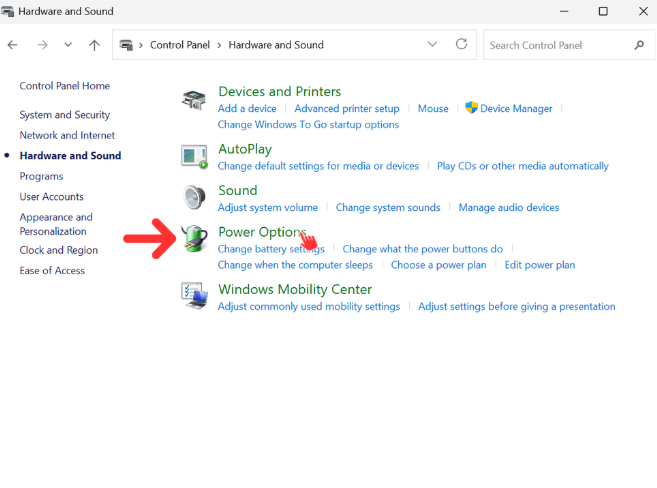Minimize the Hardware and Sound window

click(564, 11)
